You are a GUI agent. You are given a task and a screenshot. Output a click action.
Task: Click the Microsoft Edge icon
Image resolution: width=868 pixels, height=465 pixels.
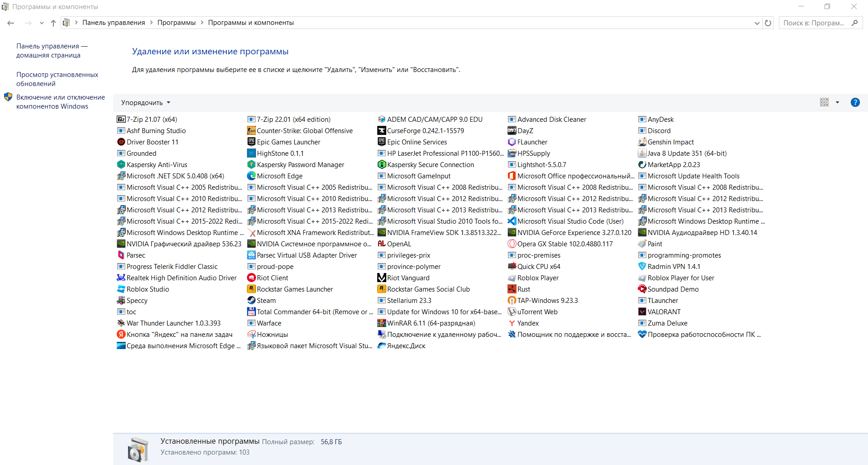click(251, 176)
